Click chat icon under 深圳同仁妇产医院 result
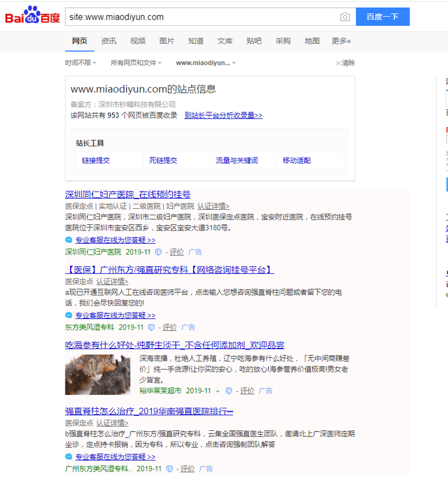 pos(69,240)
